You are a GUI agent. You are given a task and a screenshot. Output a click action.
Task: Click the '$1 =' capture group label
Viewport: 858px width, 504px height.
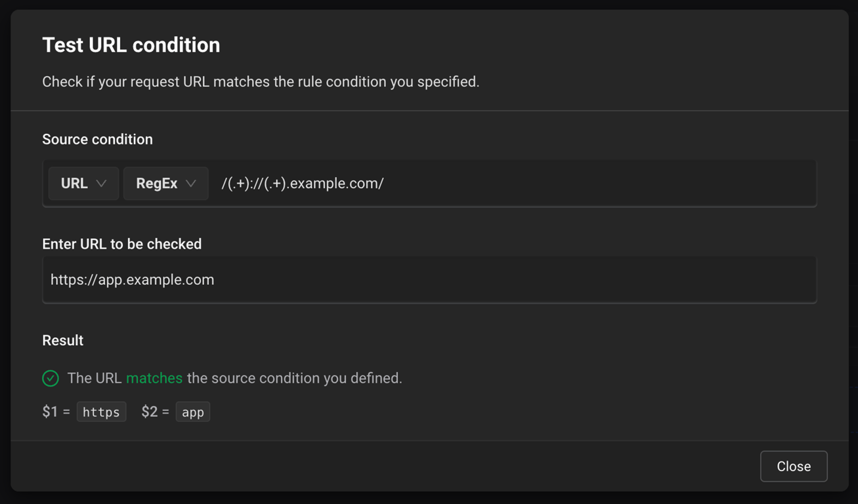(x=56, y=412)
